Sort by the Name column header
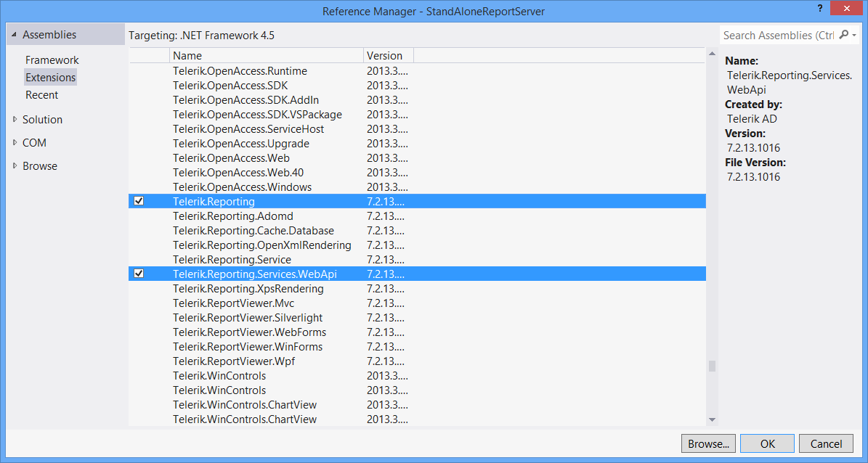 [x=267, y=55]
